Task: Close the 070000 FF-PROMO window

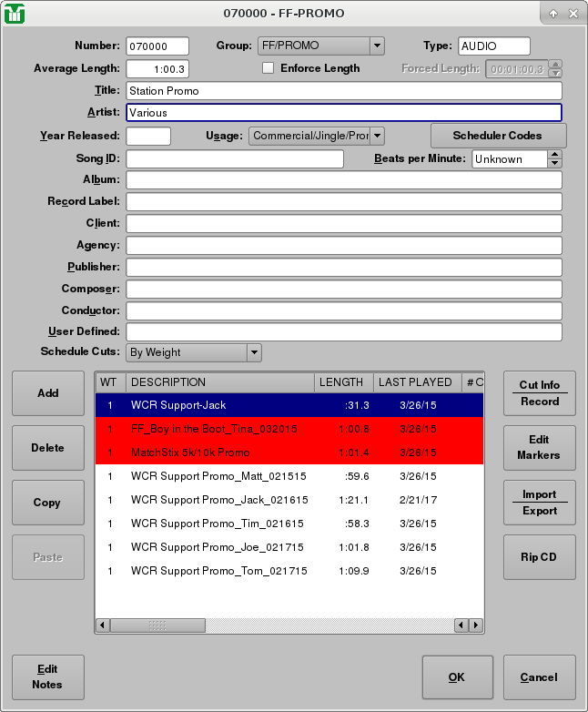Action: (573, 14)
